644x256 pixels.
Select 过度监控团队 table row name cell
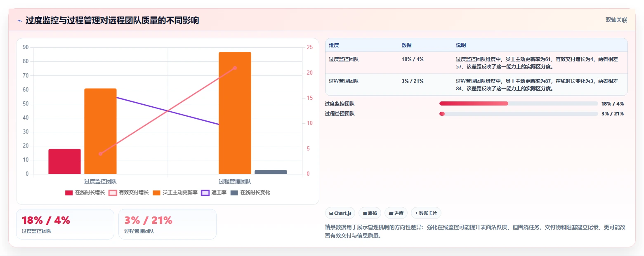[x=344, y=59]
